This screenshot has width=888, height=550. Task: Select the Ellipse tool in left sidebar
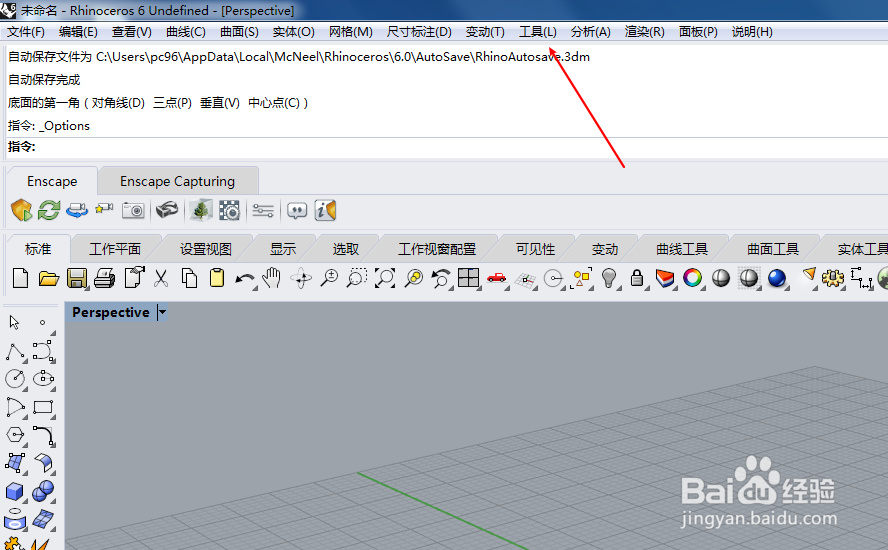(44, 379)
